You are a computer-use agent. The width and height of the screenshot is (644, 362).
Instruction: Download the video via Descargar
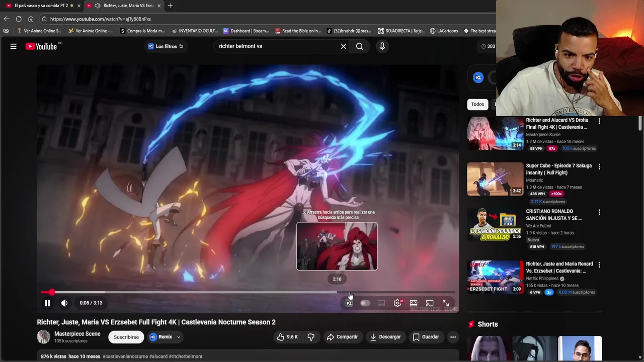pyautogui.click(x=385, y=337)
